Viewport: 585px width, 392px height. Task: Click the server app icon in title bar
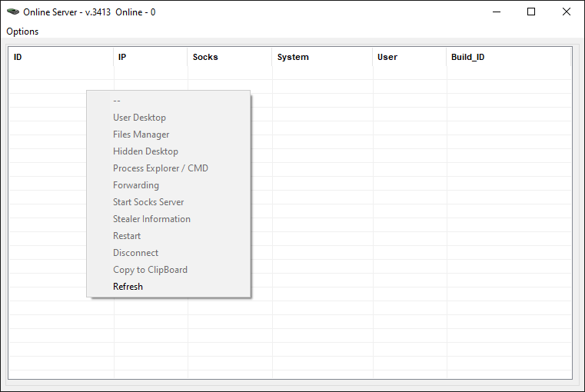[x=13, y=12]
